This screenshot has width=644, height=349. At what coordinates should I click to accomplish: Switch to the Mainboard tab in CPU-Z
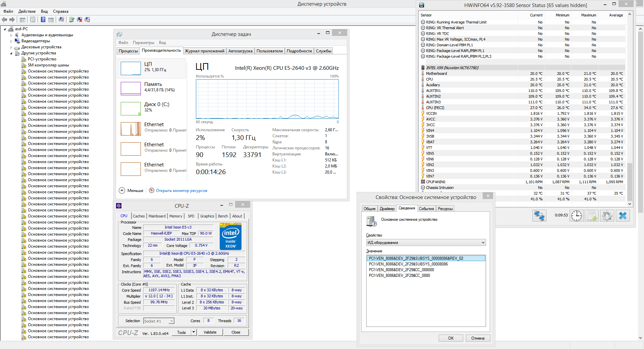point(157,216)
